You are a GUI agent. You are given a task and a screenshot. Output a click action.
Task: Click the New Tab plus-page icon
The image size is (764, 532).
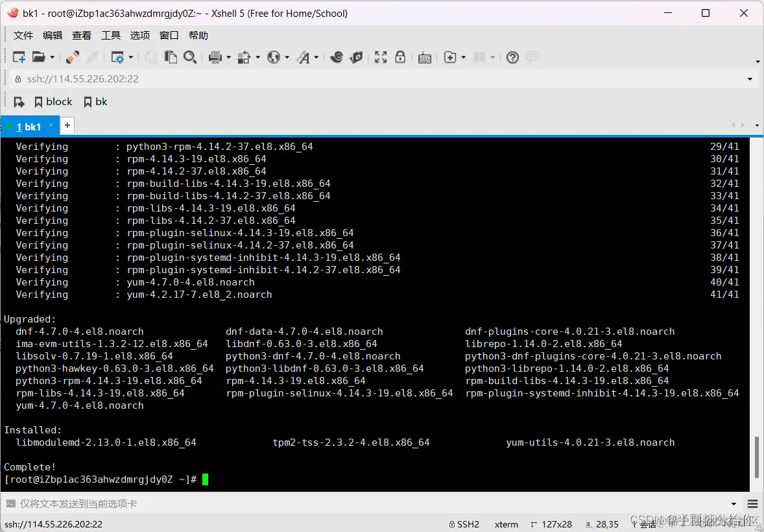[x=449, y=58]
